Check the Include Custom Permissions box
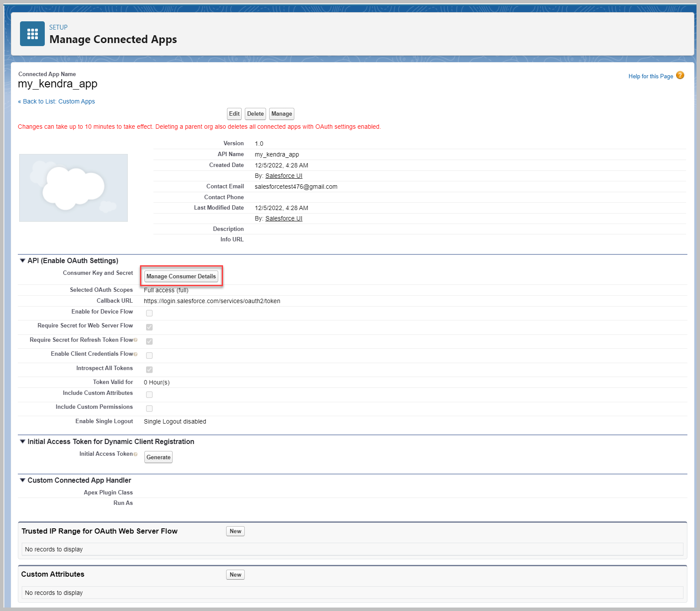Viewport: 700px width, 611px height. pyautogui.click(x=149, y=408)
